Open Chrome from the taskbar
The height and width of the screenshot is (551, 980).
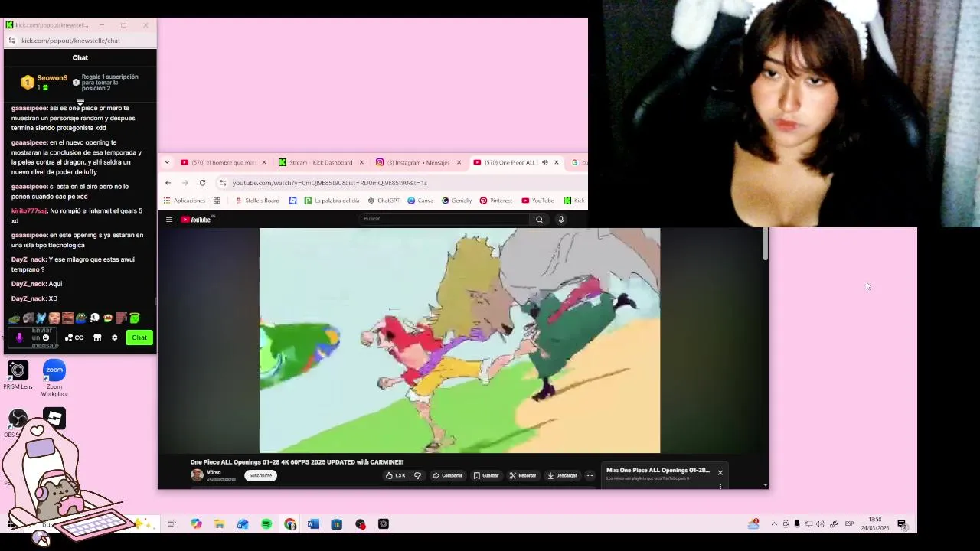pos(290,524)
